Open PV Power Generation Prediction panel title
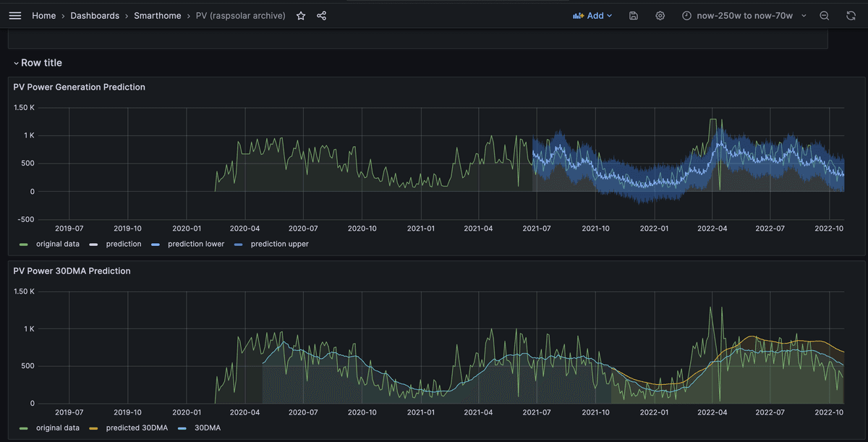 point(79,87)
